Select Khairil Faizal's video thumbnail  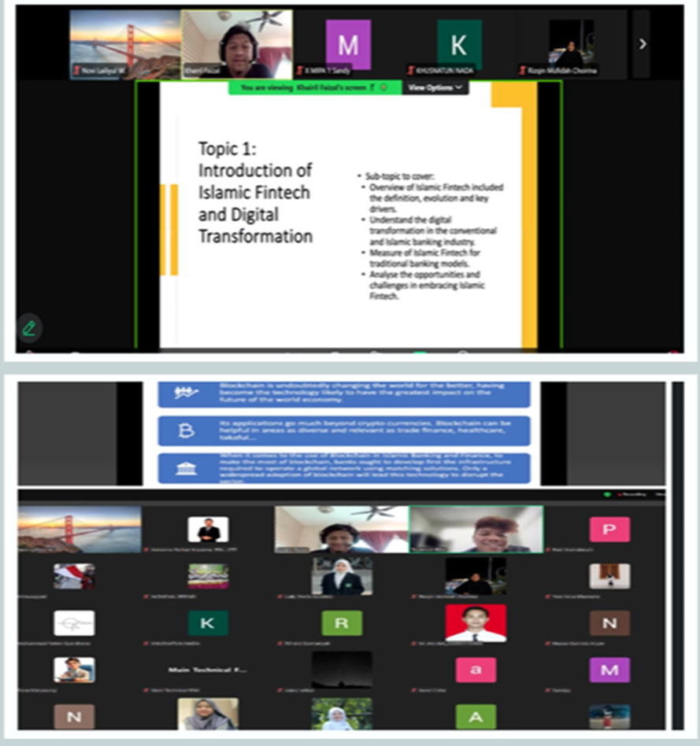[237, 43]
